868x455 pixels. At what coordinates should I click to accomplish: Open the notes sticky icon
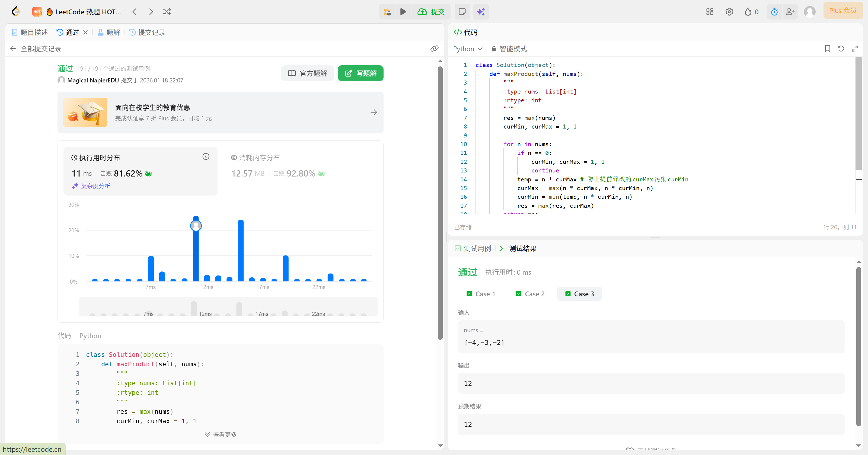pos(462,12)
